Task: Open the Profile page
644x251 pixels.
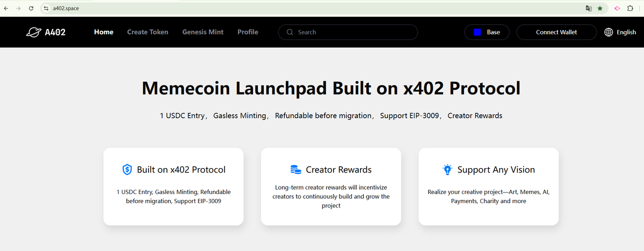Action: point(248,32)
